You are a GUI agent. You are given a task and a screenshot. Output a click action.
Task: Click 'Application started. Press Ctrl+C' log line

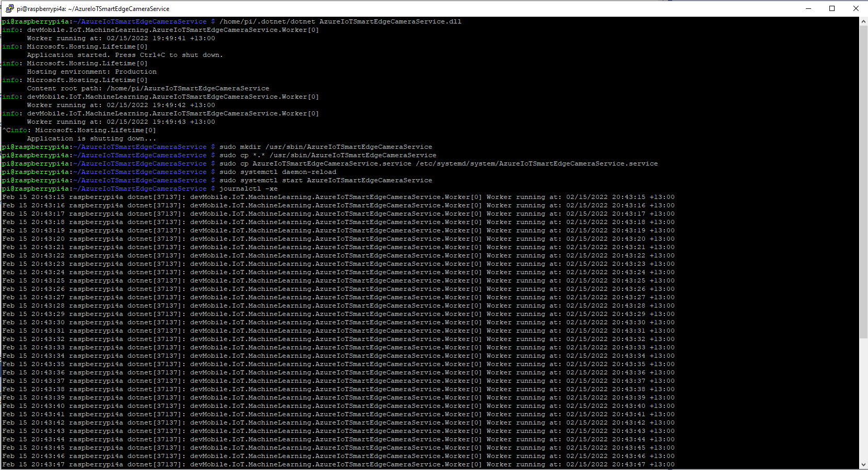(x=125, y=55)
